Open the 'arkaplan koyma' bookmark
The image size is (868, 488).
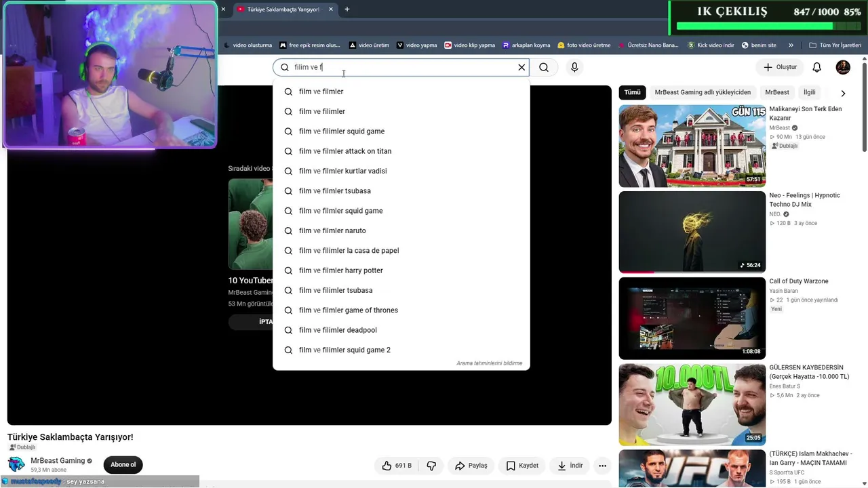click(x=526, y=45)
